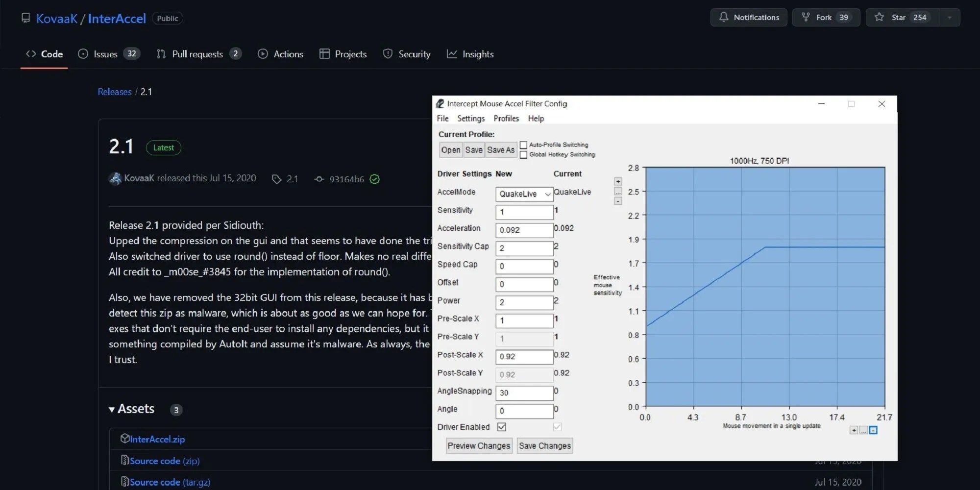Open the Help menu
Viewport: 980px width, 490px height.
tap(536, 119)
